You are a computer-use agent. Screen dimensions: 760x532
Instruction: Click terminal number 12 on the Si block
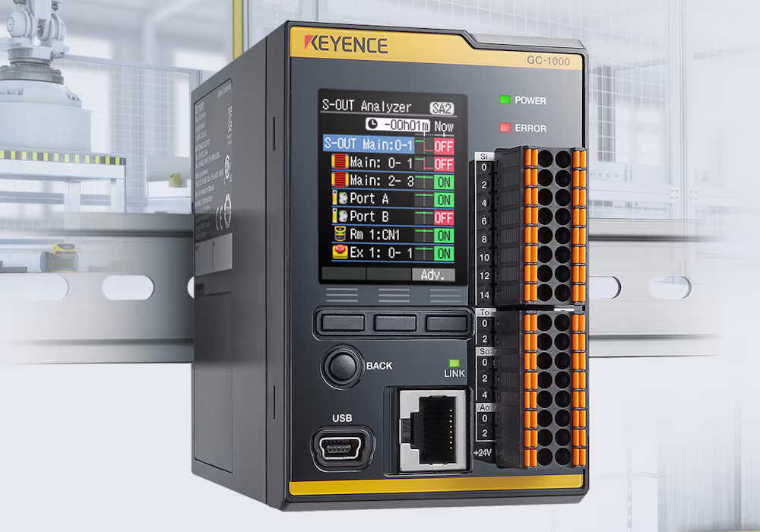point(484,276)
